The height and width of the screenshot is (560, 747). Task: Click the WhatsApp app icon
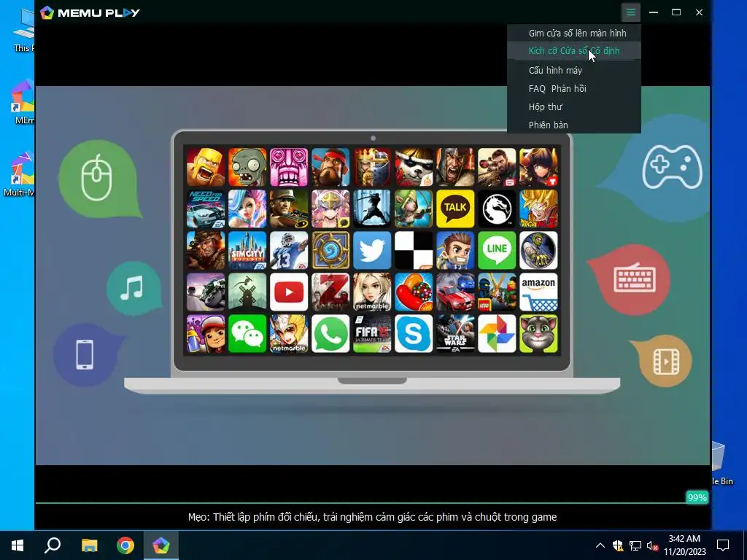click(x=330, y=333)
